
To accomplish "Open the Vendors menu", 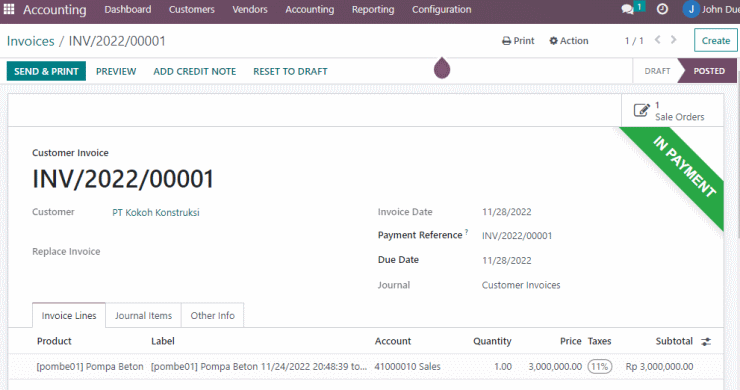I will coord(250,9).
